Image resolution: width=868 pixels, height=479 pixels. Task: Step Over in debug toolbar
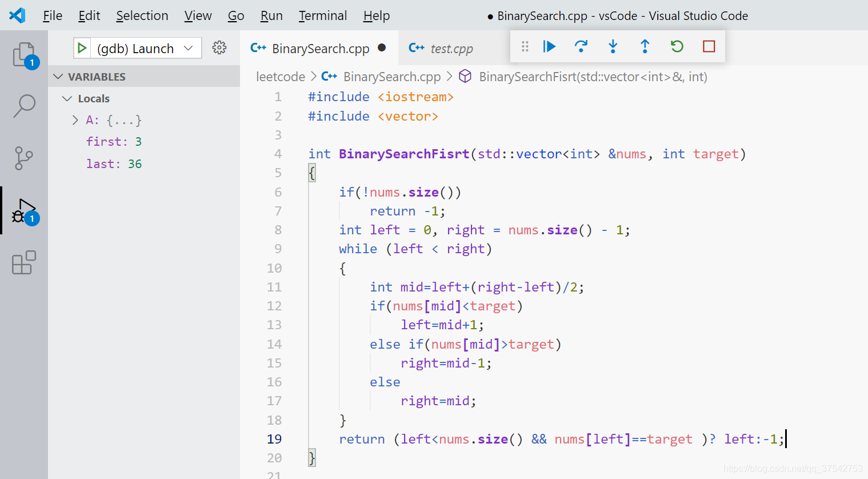[x=581, y=46]
